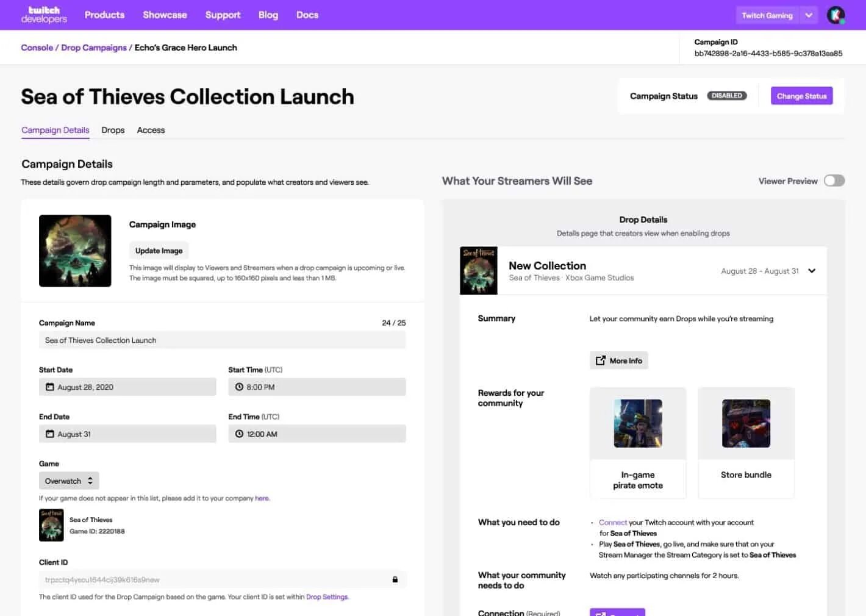Click the 'Watch any participating channels for 2 hours' text
This screenshot has width=866, height=616.
click(664, 576)
